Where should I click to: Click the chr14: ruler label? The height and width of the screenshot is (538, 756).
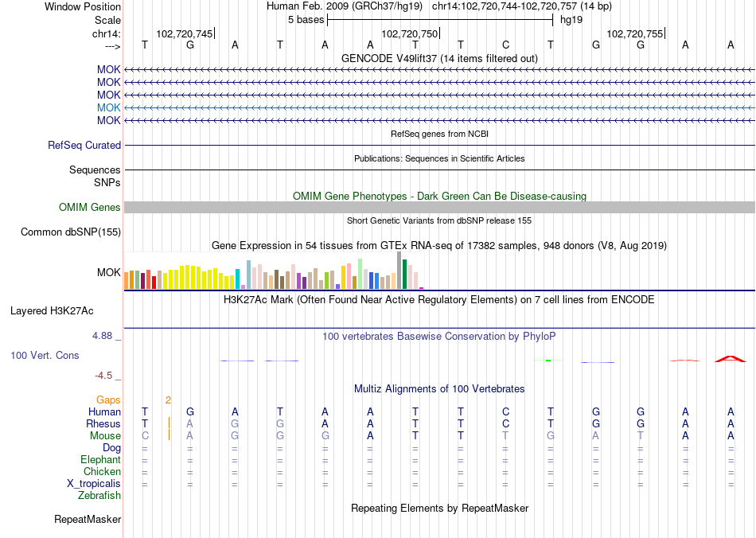106,33
